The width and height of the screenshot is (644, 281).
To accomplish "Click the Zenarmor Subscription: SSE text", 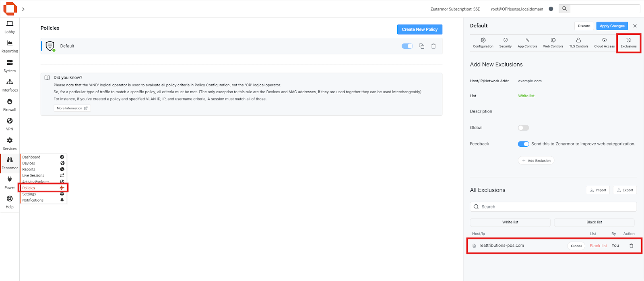I will click(x=455, y=9).
